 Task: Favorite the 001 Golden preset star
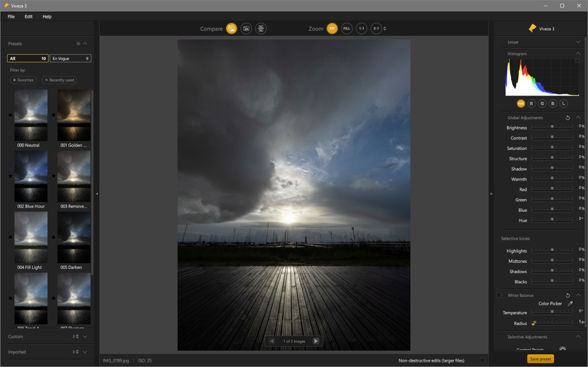(x=54, y=115)
